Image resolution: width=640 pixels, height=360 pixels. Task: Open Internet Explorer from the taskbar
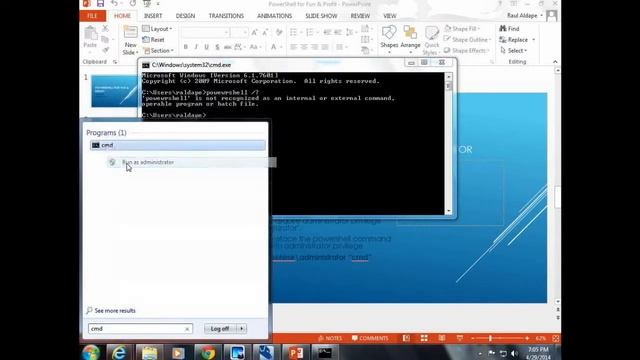coord(119,353)
